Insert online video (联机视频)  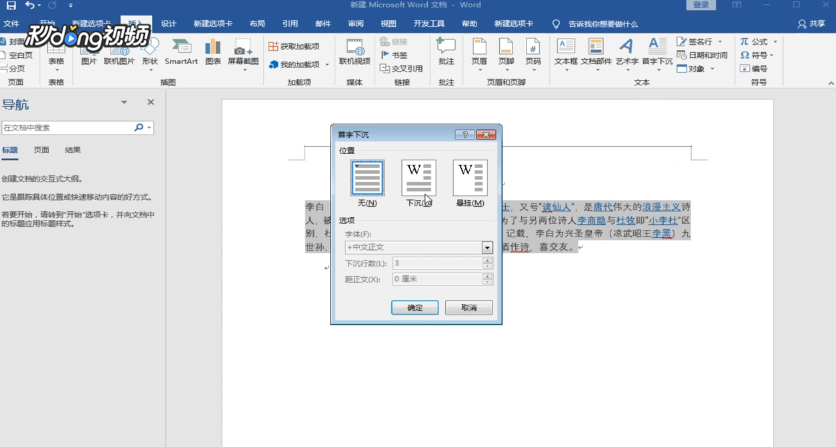click(x=355, y=52)
